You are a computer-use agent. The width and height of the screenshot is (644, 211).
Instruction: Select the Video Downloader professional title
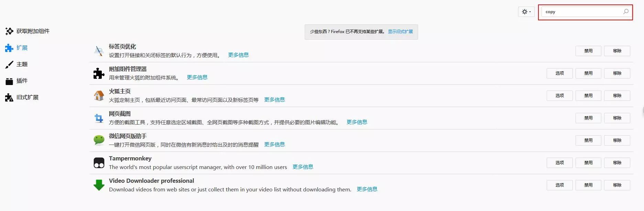(x=152, y=181)
